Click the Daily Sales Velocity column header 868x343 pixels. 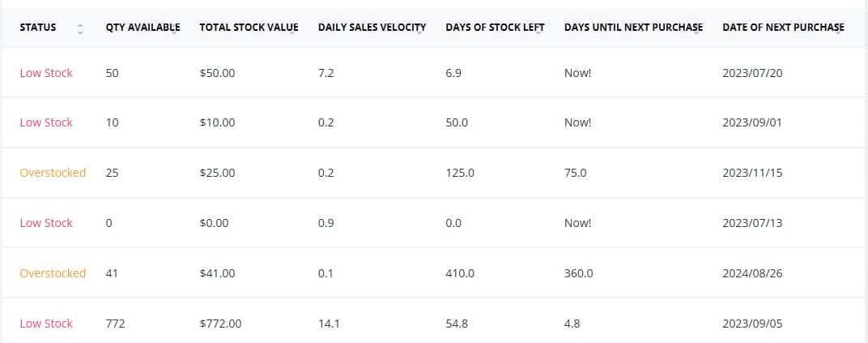(x=372, y=28)
